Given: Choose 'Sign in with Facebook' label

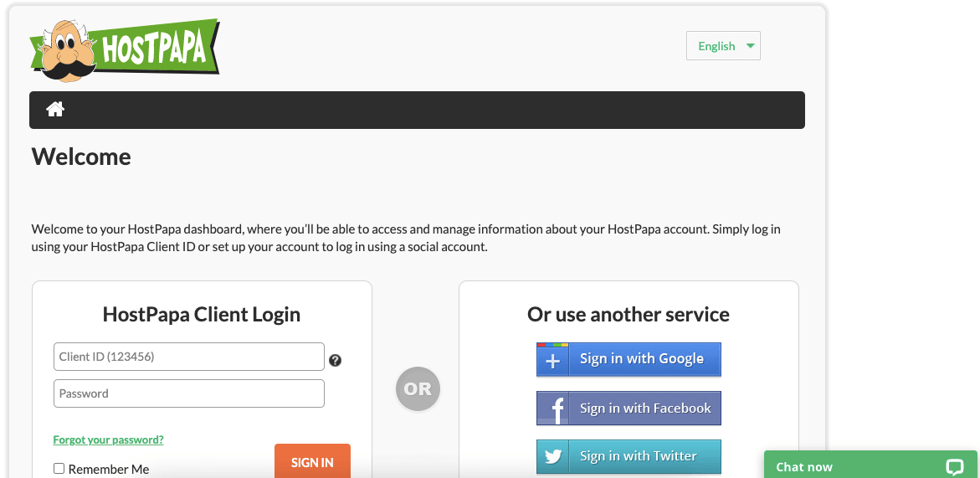Looking at the screenshot, I should pyautogui.click(x=645, y=409).
